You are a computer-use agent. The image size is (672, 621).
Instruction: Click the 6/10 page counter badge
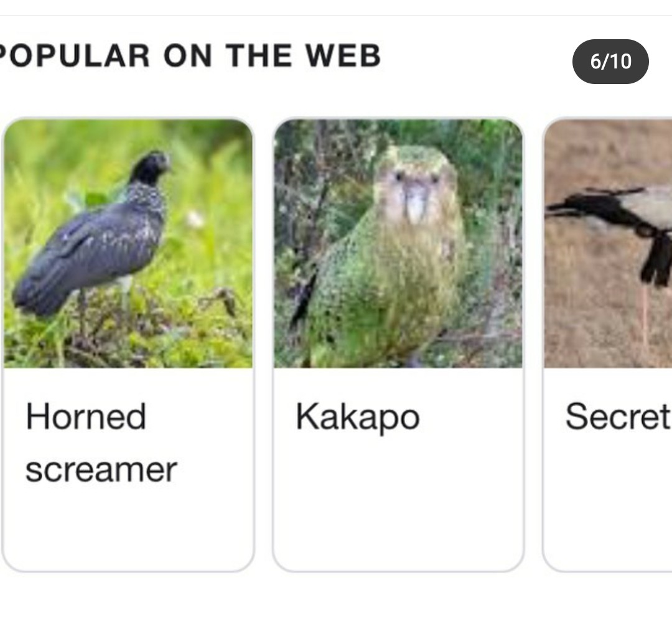[x=610, y=61]
